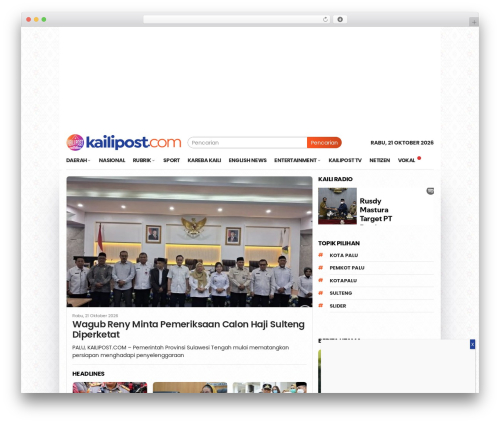Screen dimensions: 500x423
Task: Expand the DAERAH dropdown menu
Action: coord(78,160)
